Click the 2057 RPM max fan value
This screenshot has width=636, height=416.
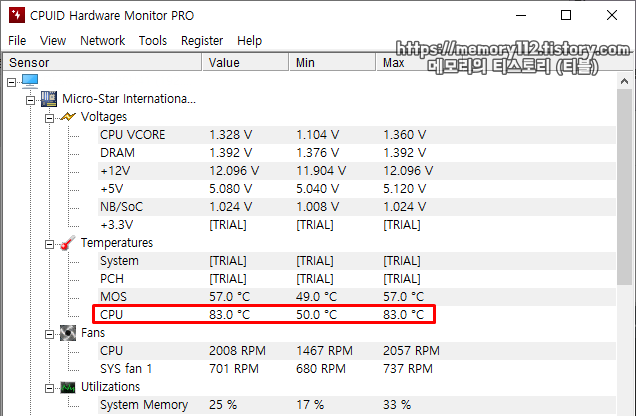click(x=411, y=351)
